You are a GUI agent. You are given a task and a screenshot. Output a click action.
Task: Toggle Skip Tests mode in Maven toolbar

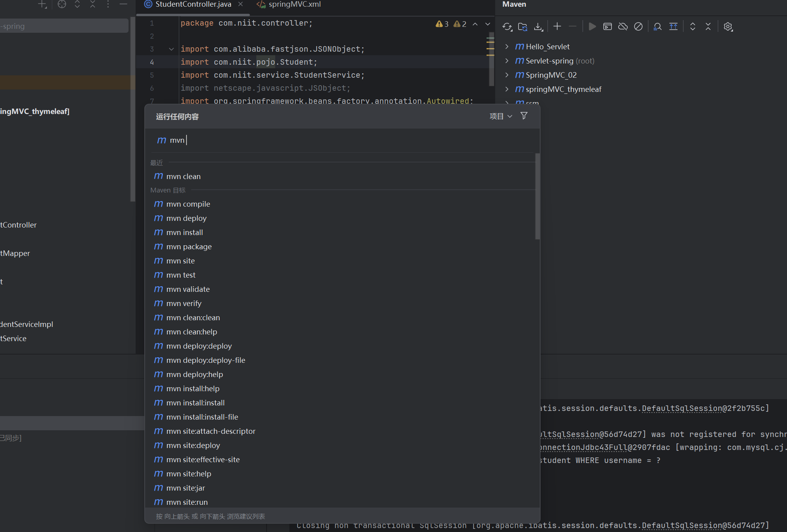coord(638,27)
